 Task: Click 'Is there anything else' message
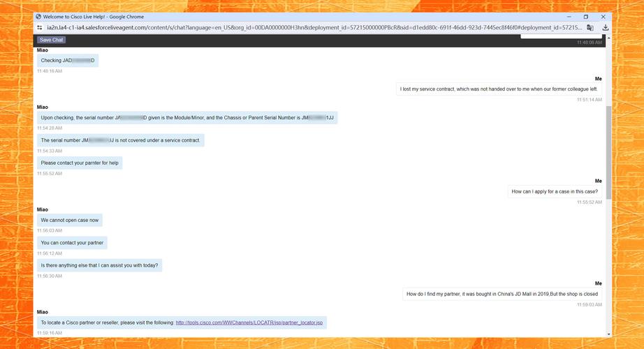point(99,265)
